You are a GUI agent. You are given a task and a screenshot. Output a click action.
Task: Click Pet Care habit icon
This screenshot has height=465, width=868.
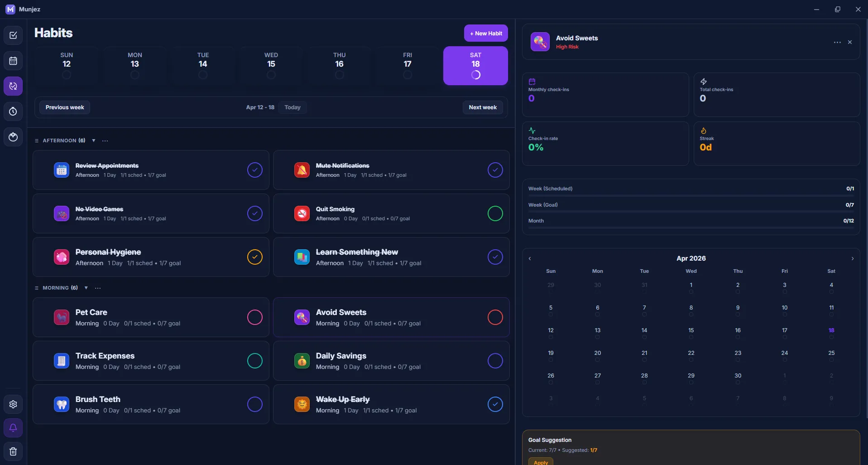pos(62,317)
